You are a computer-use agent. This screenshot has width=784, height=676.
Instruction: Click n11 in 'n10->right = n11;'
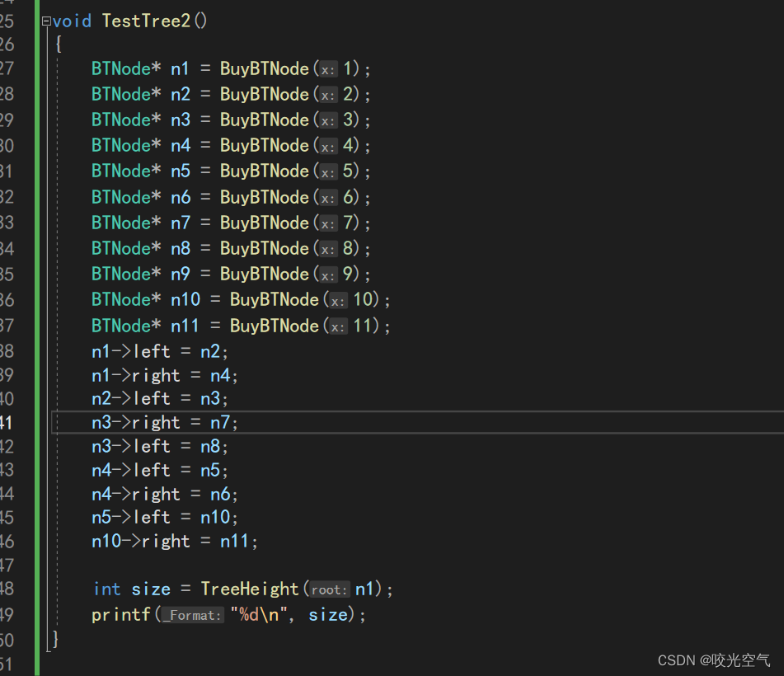click(x=234, y=541)
